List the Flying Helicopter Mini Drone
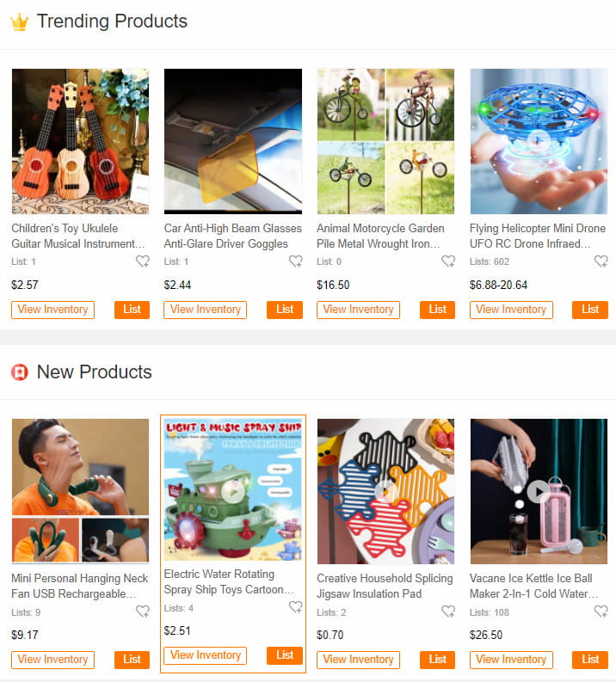 [590, 310]
